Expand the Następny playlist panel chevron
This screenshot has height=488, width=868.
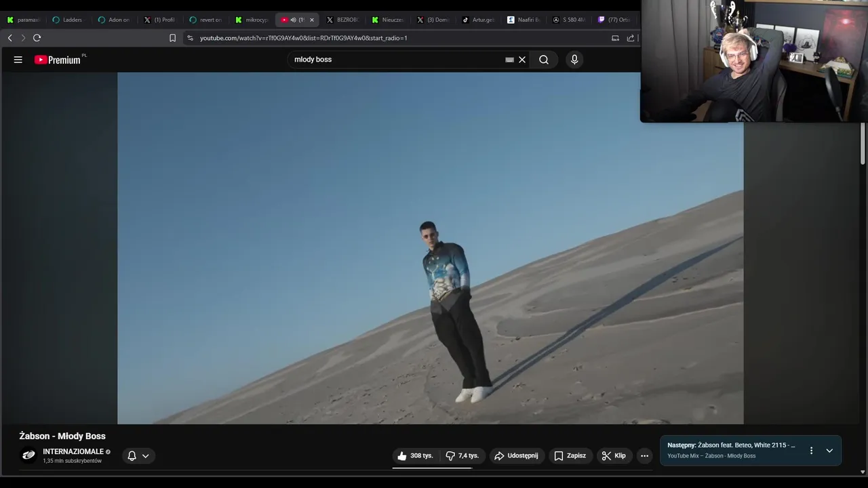click(x=829, y=451)
